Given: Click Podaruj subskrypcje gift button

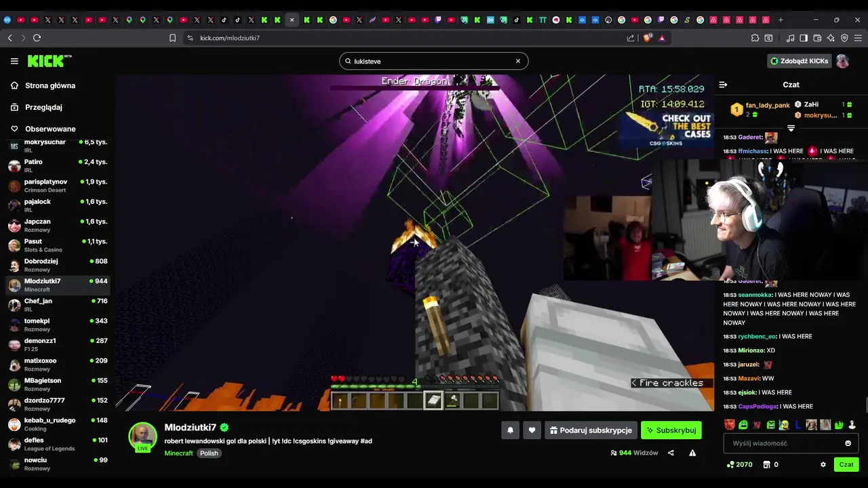Looking at the screenshot, I should coord(591,430).
